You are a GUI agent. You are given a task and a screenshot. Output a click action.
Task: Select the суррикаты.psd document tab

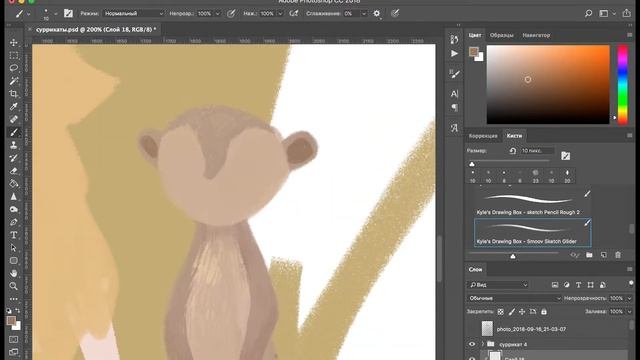[x=96, y=29]
